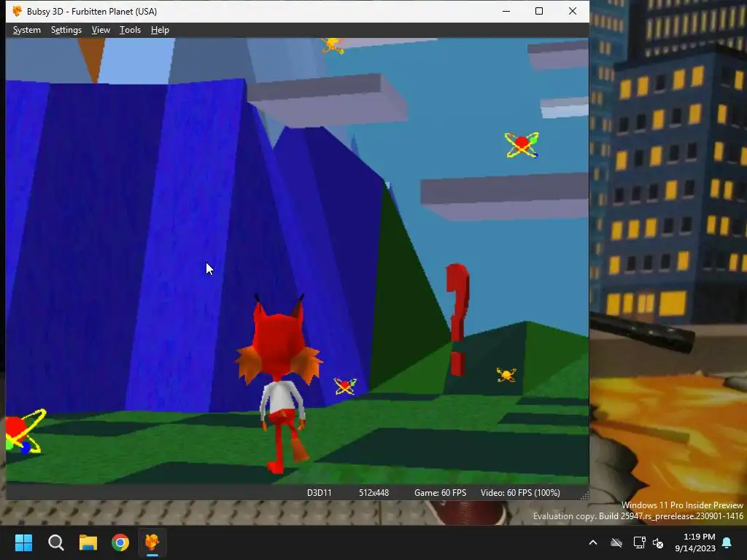
Task: Show hidden system tray icons
Action: point(593,542)
